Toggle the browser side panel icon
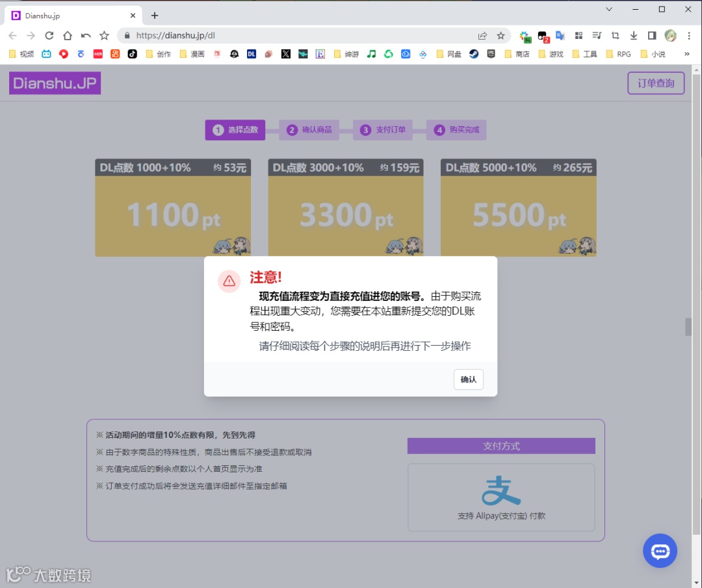Screen dimensions: 702x588 tap(652, 35)
